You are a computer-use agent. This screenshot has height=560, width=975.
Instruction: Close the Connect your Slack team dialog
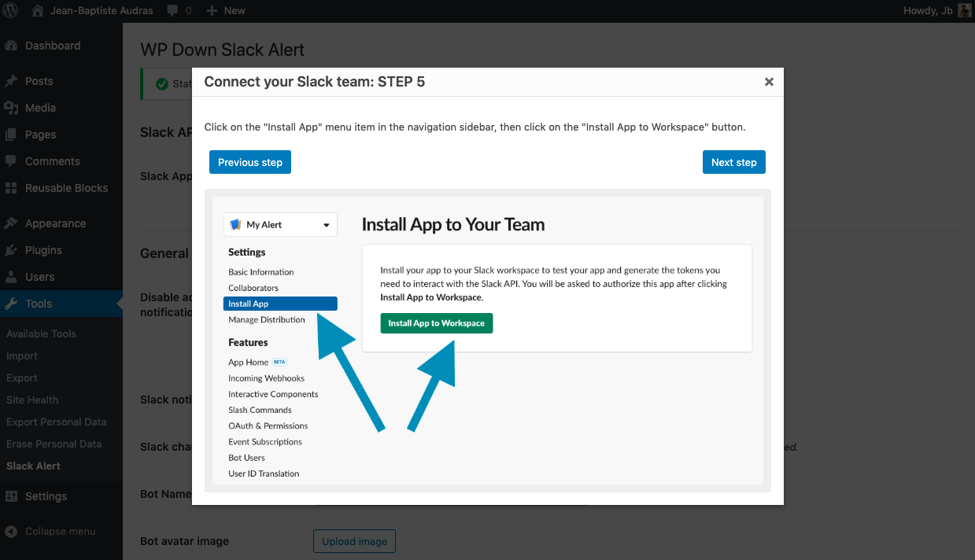769,82
